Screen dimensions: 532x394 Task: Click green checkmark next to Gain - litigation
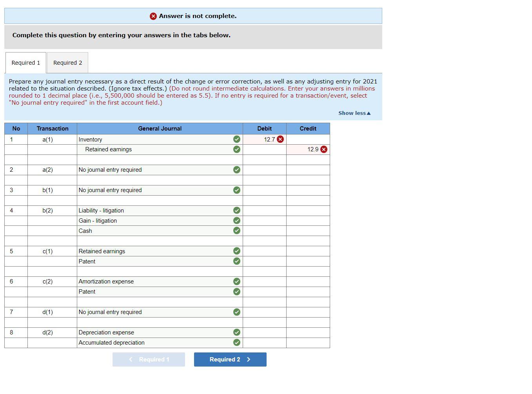pyautogui.click(x=236, y=221)
